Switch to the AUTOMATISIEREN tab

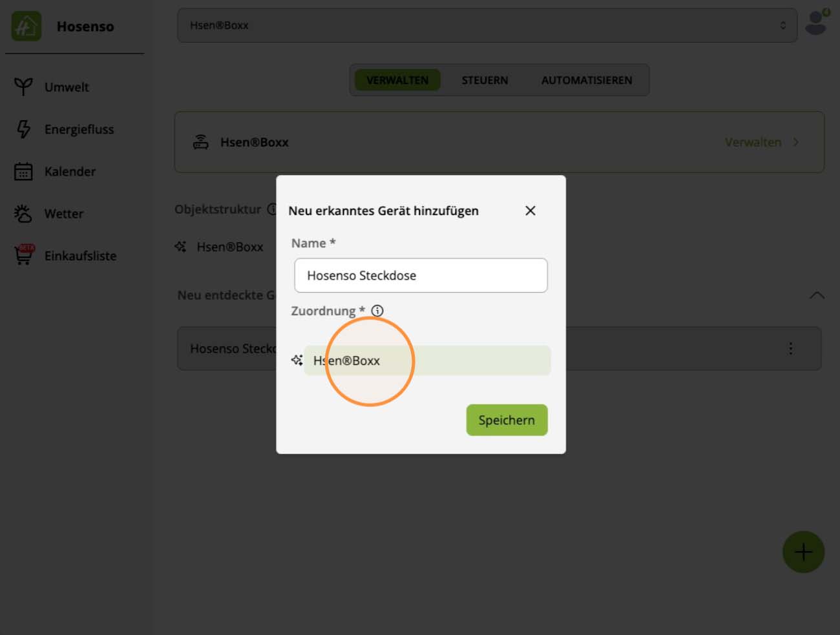click(587, 80)
